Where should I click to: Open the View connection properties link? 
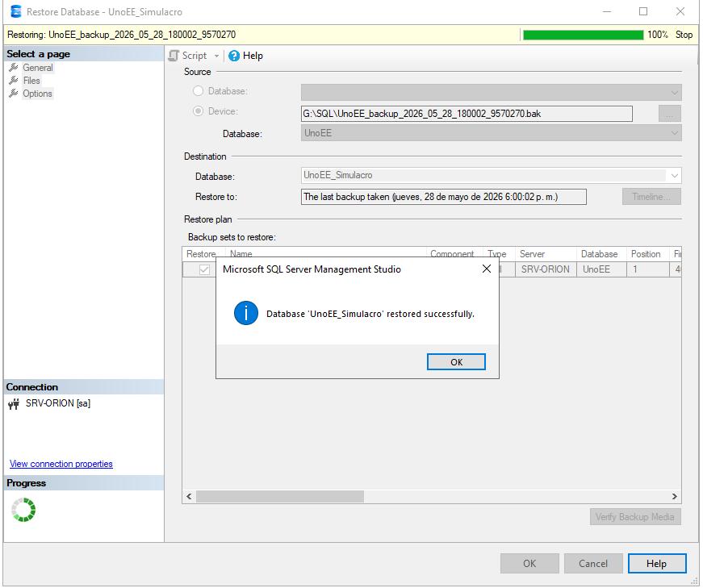pyautogui.click(x=61, y=464)
